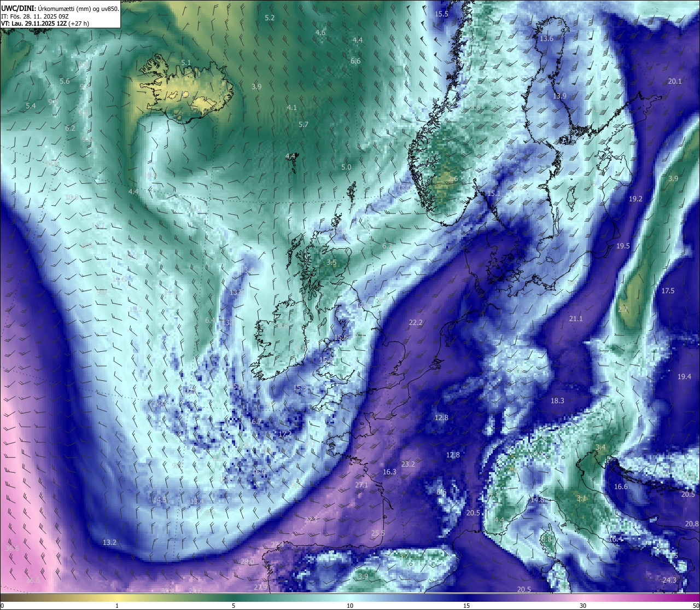Click the 14.8 value over northern Italy
The image size is (700, 610).
pyautogui.click(x=537, y=500)
